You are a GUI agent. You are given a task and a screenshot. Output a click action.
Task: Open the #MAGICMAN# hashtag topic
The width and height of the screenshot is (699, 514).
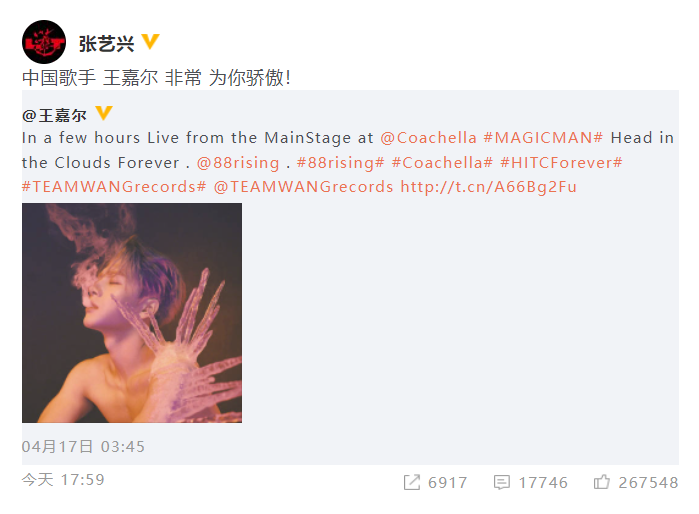(543, 138)
